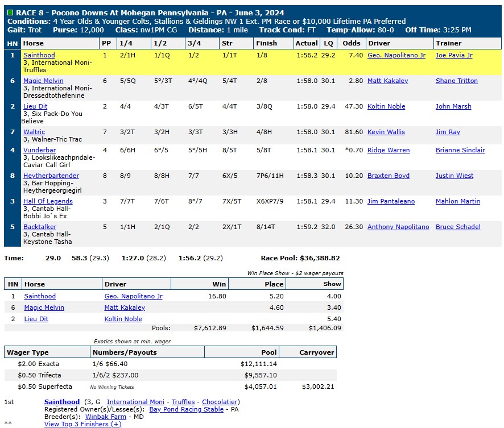Expand View Top 3 Finishers (+)
This screenshot has width=504, height=428.
83,424
